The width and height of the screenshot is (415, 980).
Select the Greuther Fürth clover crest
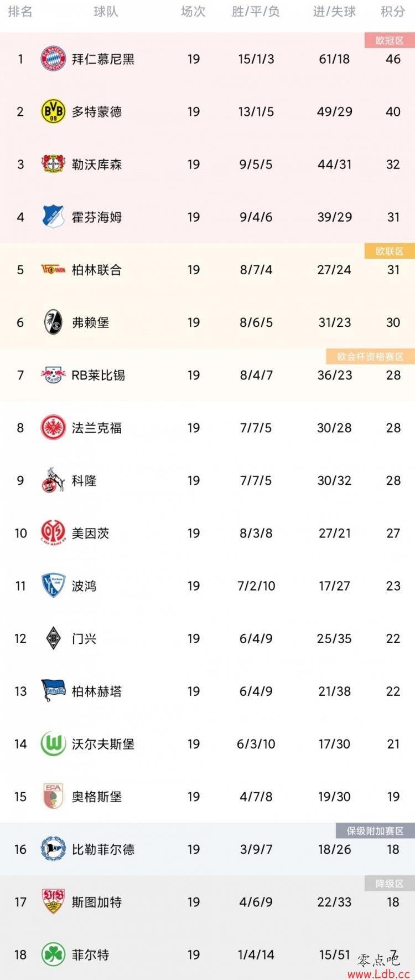tap(53, 955)
